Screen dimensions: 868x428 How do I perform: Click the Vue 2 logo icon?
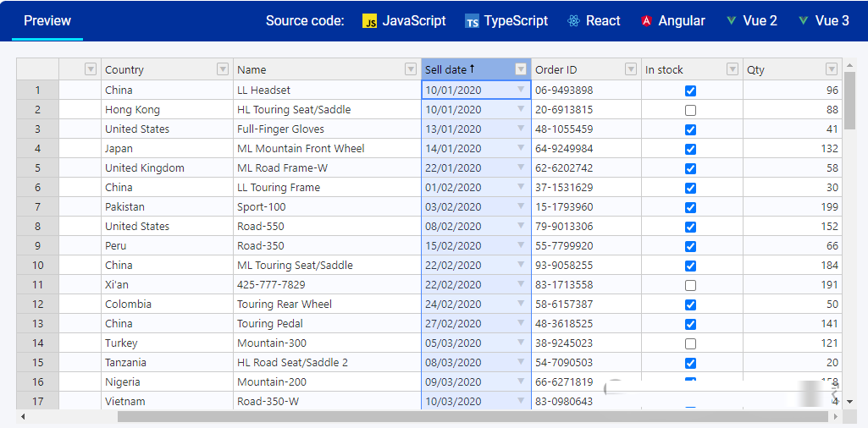pos(731,21)
